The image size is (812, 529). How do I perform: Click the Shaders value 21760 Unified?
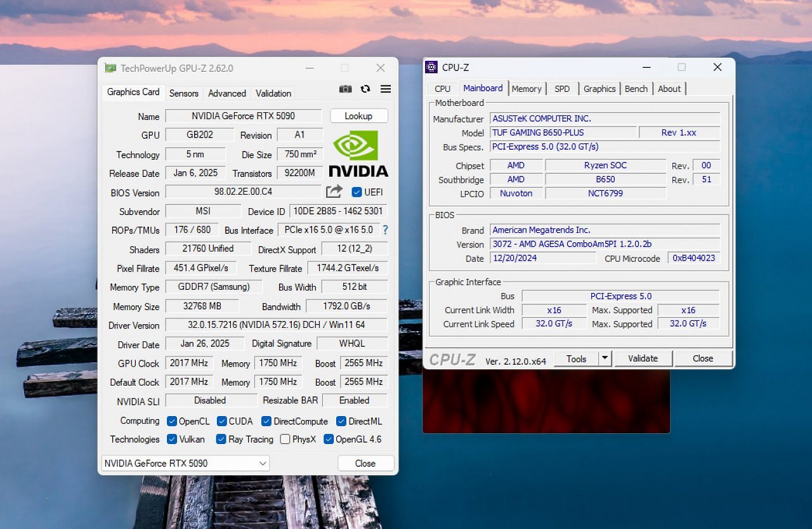coord(208,249)
